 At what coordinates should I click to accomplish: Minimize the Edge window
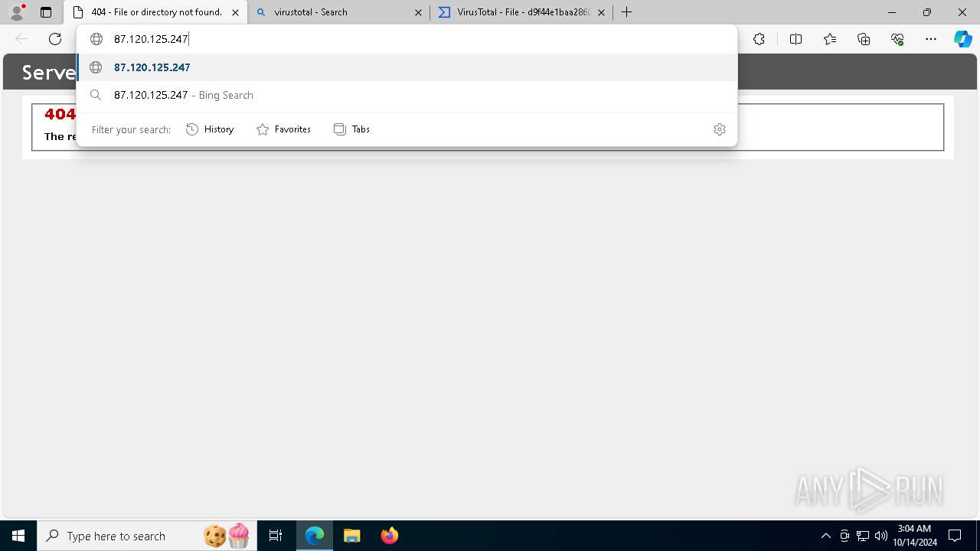[x=892, y=12]
